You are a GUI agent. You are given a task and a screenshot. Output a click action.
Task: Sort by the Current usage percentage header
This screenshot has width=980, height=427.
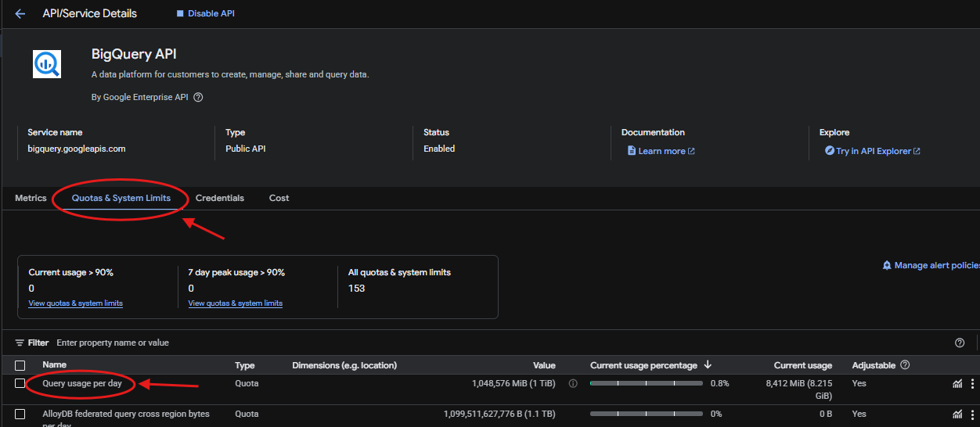643,365
